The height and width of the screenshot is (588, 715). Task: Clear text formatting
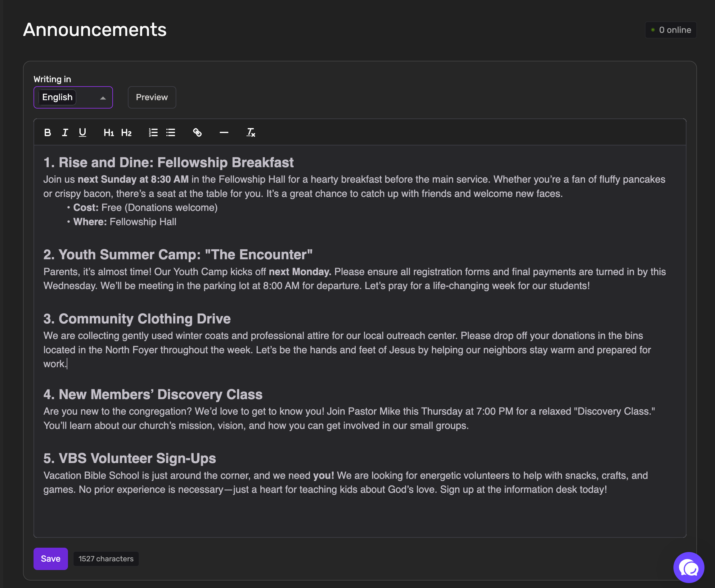251,132
